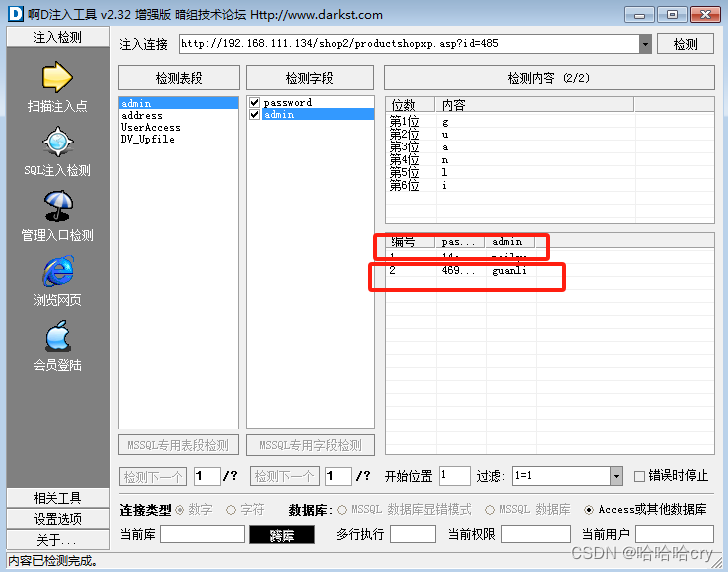Select result row 2 with guanli
This screenshot has height=572, width=728.
(x=549, y=270)
